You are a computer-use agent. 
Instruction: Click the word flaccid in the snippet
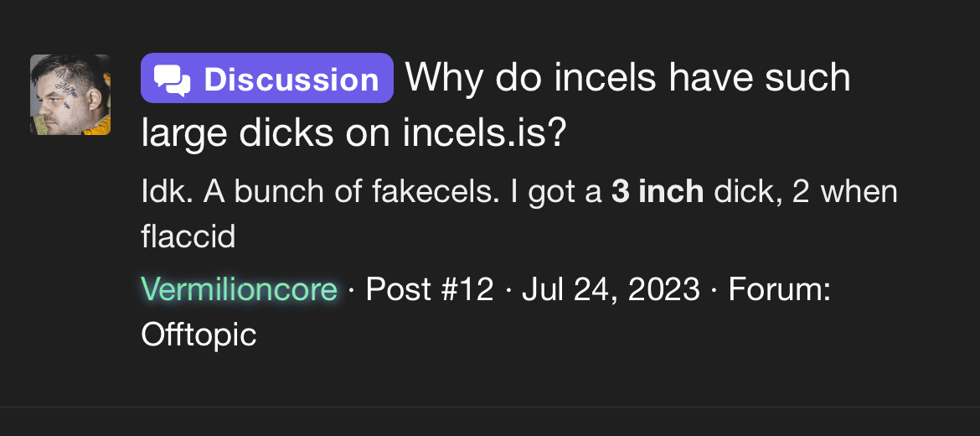tap(188, 237)
